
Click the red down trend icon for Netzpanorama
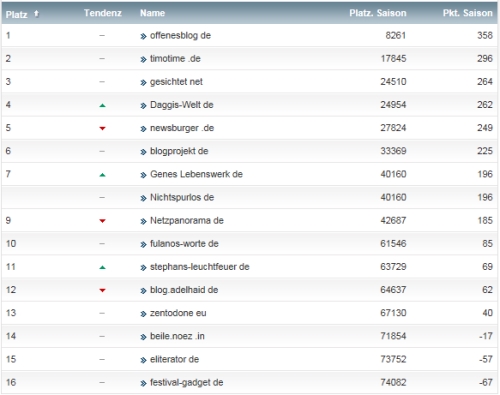(102, 221)
